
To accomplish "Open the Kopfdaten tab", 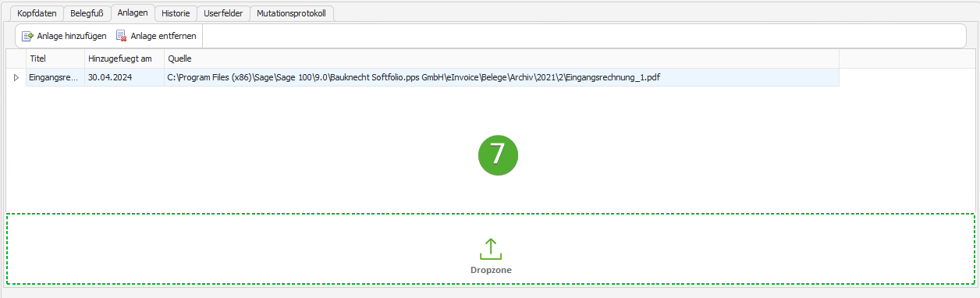I will click(x=37, y=13).
